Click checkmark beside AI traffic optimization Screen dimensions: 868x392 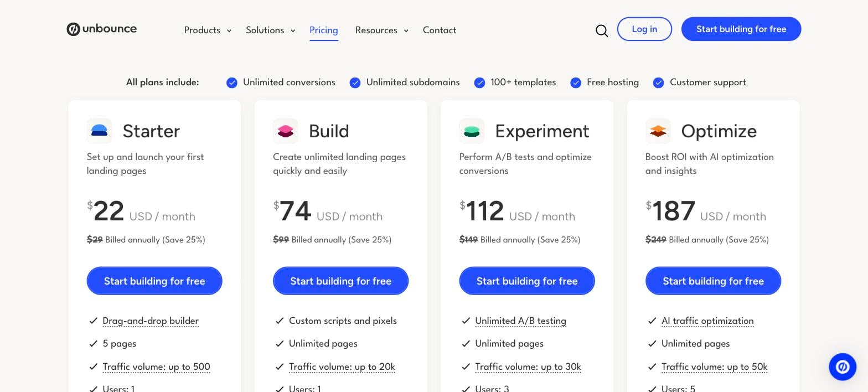[652, 321]
